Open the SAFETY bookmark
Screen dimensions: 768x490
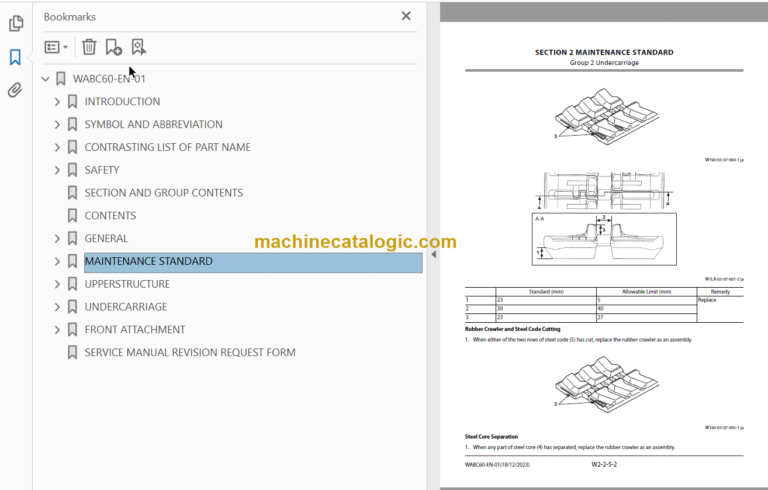(x=102, y=170)
